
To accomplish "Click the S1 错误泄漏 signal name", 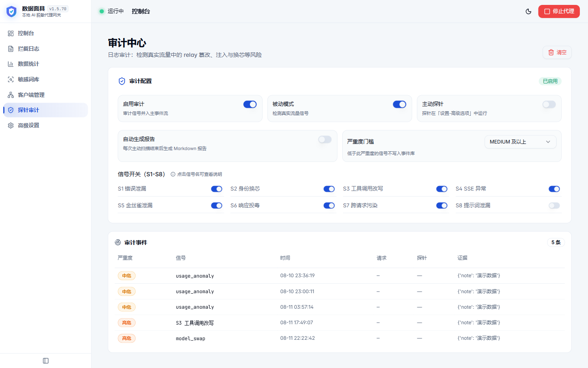I will [132, 189].
